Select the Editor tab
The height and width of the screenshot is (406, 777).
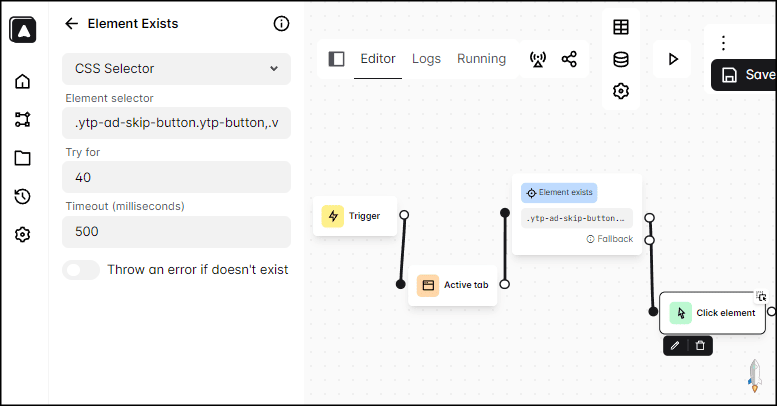coord(378,59)
